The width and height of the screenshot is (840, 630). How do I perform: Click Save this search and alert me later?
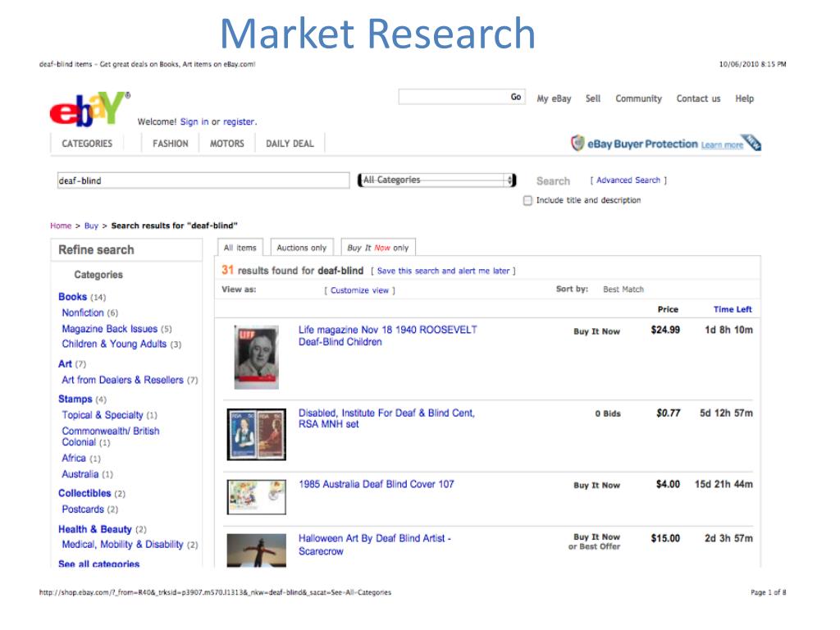(444, 271)
